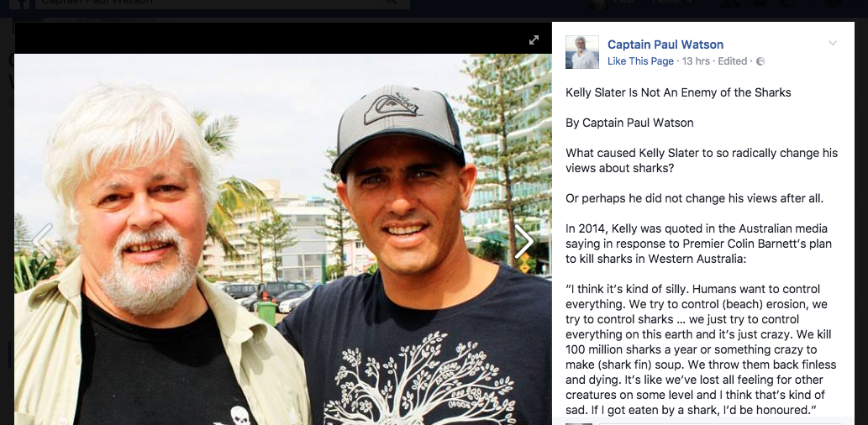Click the search magnifier icon
The height and width of the screenshot is (425, 868).
pyautogui.click(x=391, y=3)
